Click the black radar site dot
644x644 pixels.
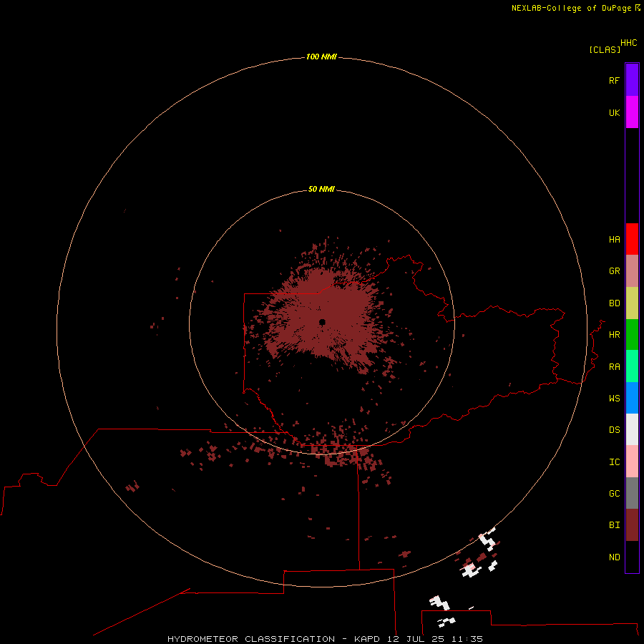pos(322,321)
